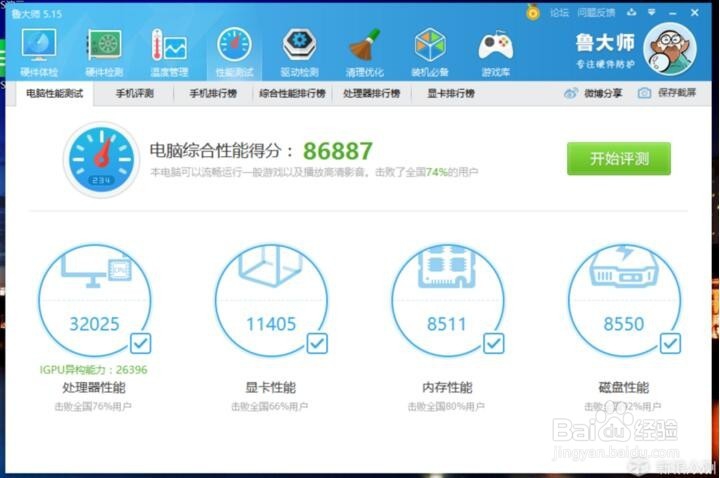The width and height of the screenshot is (720, 478).
Task: Click 显卡性能 label
Action: (270, 388)
